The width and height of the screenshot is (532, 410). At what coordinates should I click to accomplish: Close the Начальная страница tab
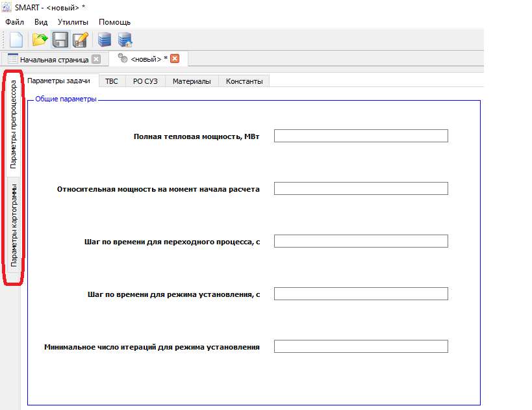[96, 59]
